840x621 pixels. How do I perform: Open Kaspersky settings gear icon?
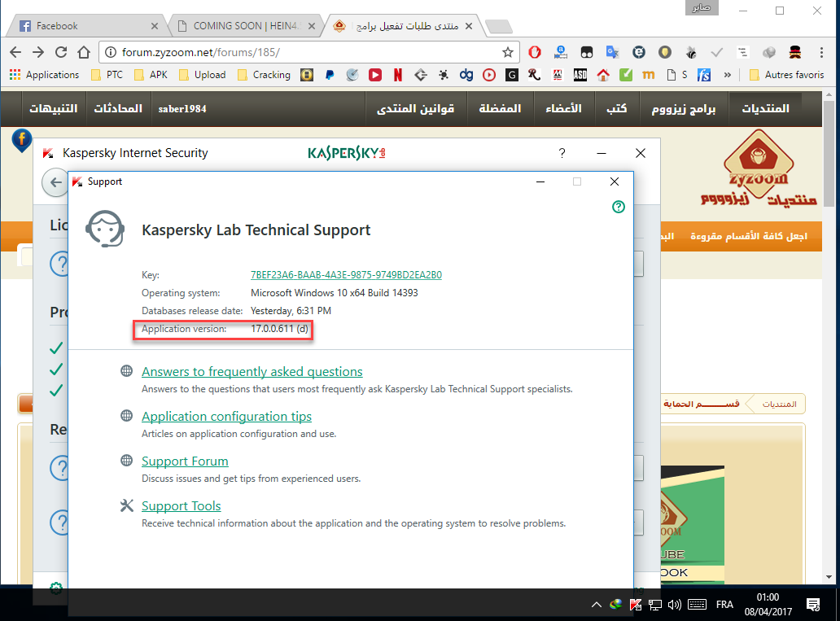pos(55,588)
